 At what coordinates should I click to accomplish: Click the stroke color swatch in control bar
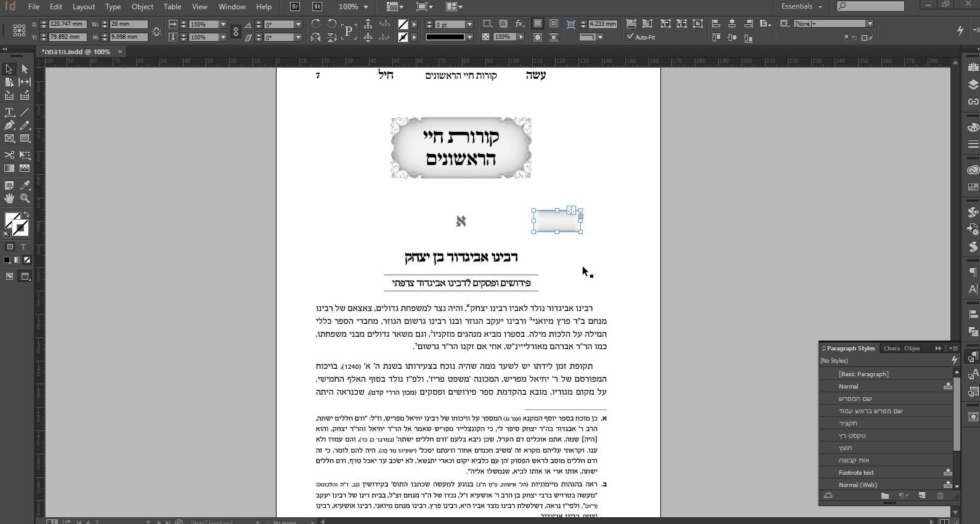[403, 38]
